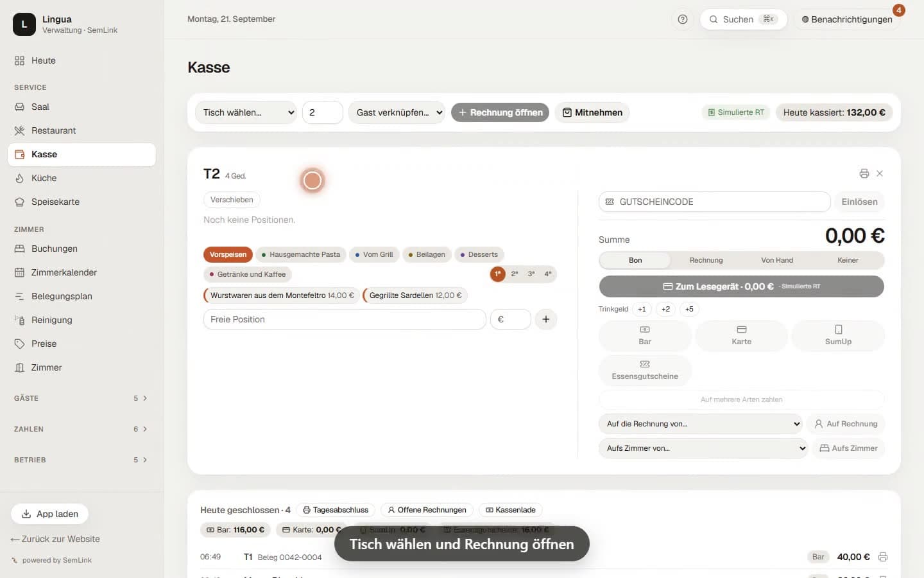This screenshot has height=578, width=924.
Task: Open Gast verknüpfen dropdown
Action: tap(397, 112)
